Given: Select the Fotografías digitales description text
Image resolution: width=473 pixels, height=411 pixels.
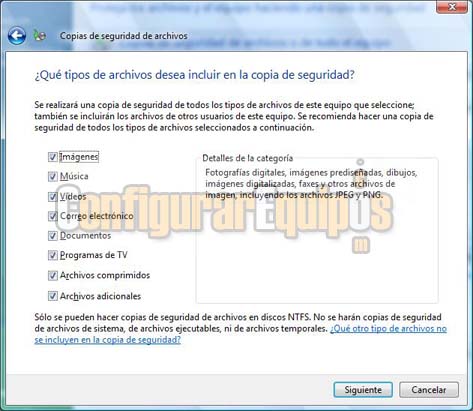Looking at the screenshot, I should click(311, 184).
